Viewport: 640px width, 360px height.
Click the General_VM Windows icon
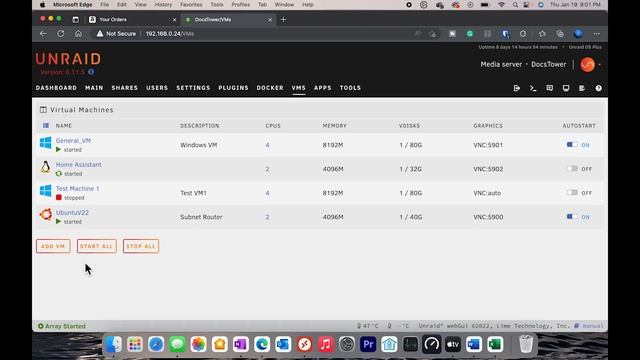click(46, 143)
